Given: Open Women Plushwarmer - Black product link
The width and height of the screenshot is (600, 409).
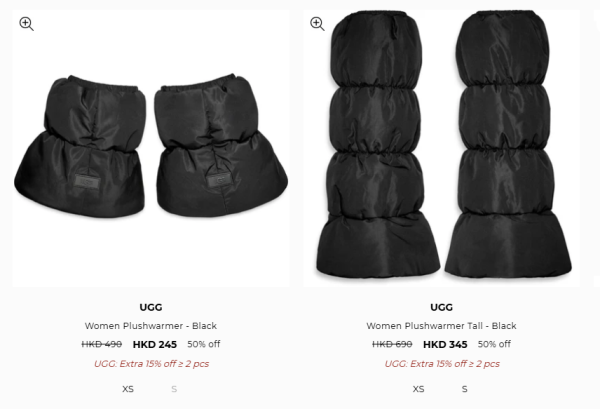Looking at the screenshot, I should [151, 326].
